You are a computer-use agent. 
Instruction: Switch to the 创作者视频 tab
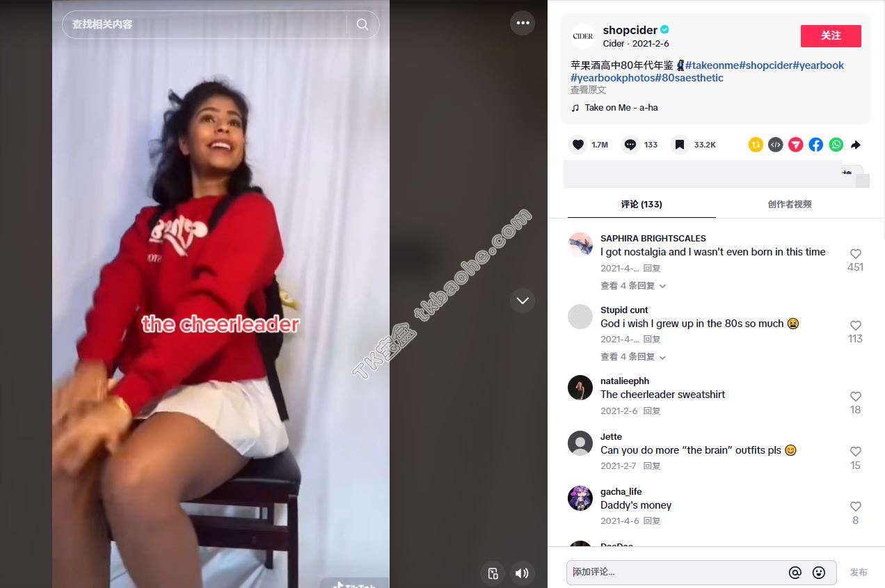pos(790,205)
